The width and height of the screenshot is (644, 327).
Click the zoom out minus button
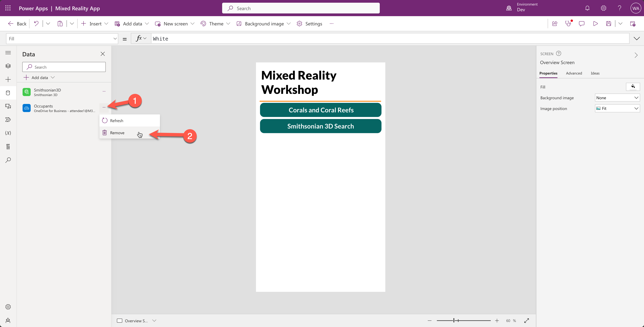(x=429, y=320)
